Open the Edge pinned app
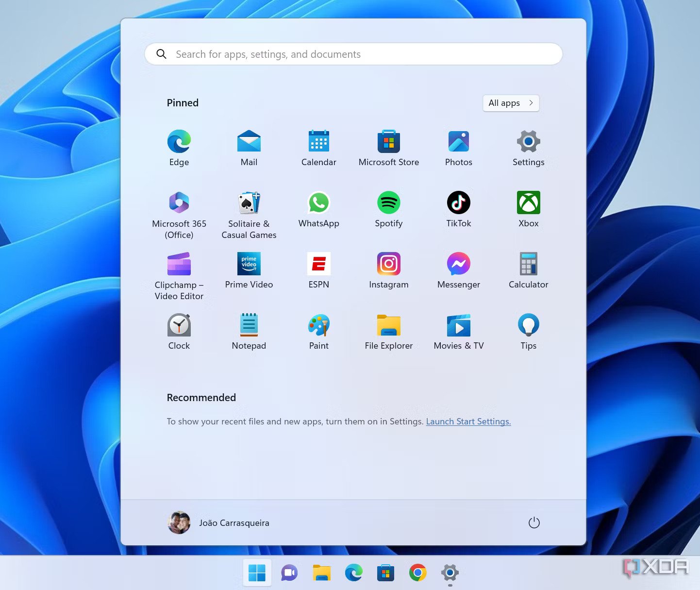 tap(179, 148)
